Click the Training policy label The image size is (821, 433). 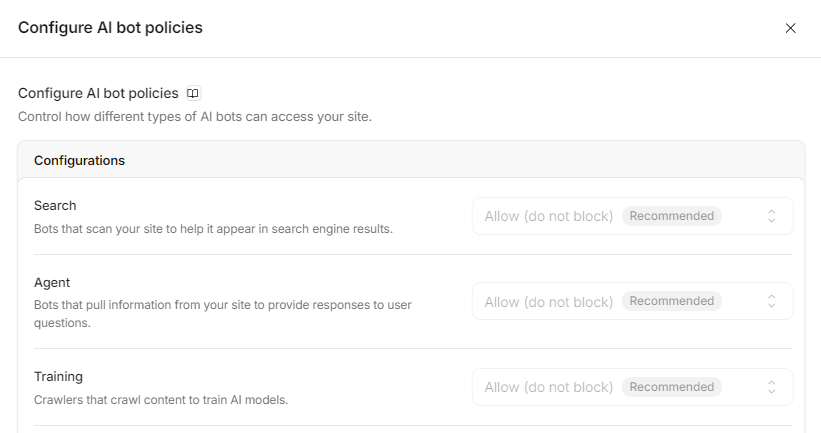58,376
